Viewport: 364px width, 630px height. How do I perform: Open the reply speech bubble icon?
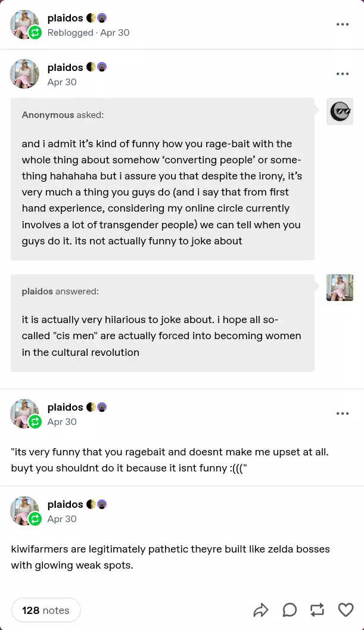point(290,610)
